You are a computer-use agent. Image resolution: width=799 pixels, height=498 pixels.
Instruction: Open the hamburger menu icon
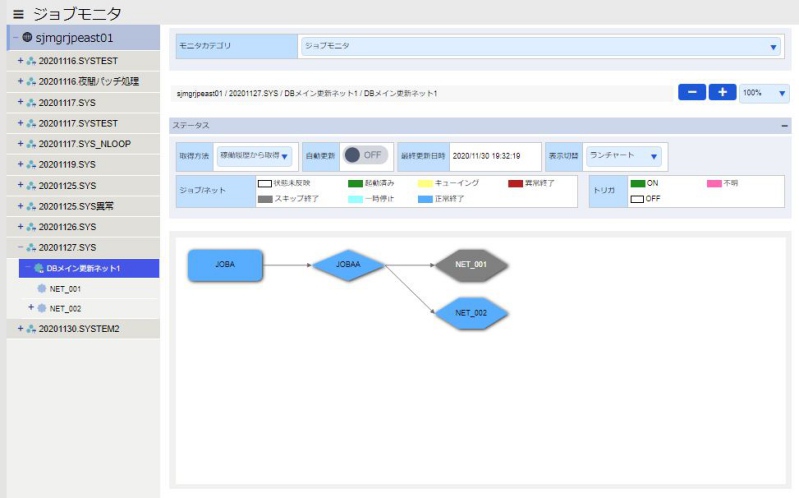click(x=18, y=14)
